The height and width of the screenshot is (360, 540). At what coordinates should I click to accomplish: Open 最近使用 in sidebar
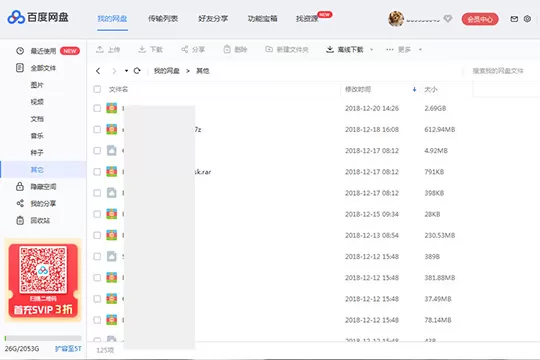(43, 51)
